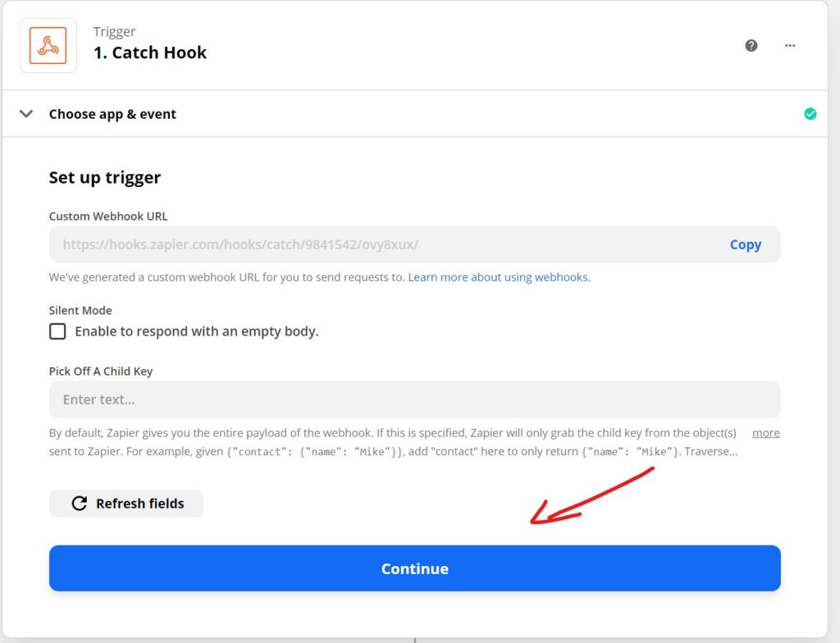Image resolution: width=840 pixels, height=643 pixels.
Task: Open the help question mark icon
Action: click(751, 46)
